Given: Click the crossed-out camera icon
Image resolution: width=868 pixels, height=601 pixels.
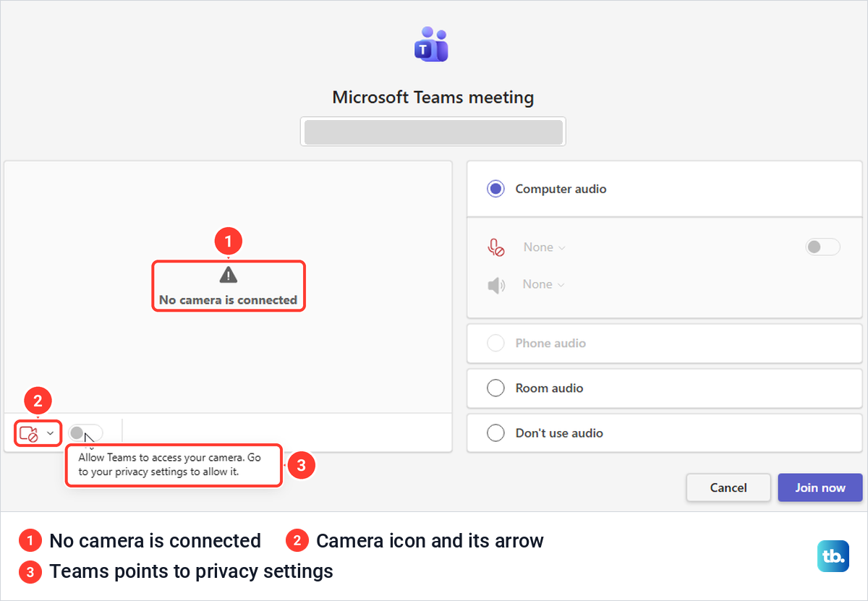Looking at the screenshot, I should click(28, 434).
